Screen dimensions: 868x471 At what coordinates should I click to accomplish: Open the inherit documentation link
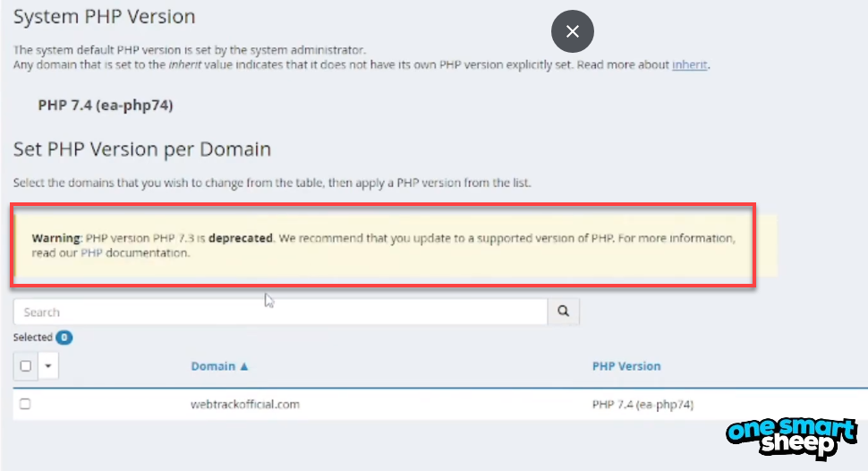pos(689,64)
